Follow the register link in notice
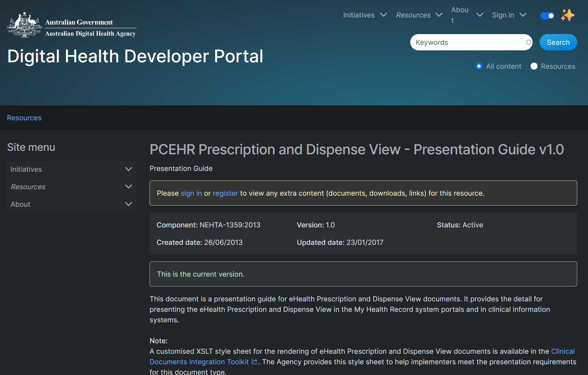 tap(225, 193)
